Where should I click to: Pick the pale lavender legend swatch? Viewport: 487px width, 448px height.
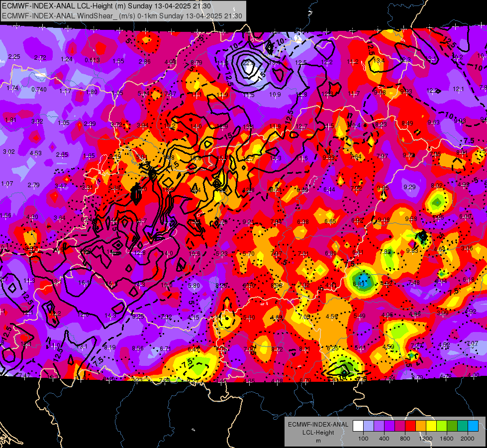[368, 426]
